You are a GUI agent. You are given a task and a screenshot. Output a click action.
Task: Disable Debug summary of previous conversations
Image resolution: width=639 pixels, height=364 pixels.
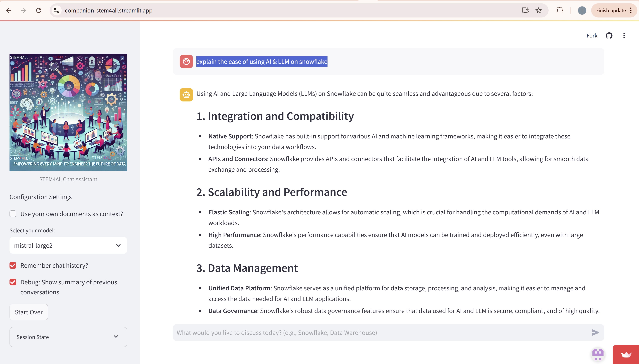pyautogui.click(x=13, y=282)
